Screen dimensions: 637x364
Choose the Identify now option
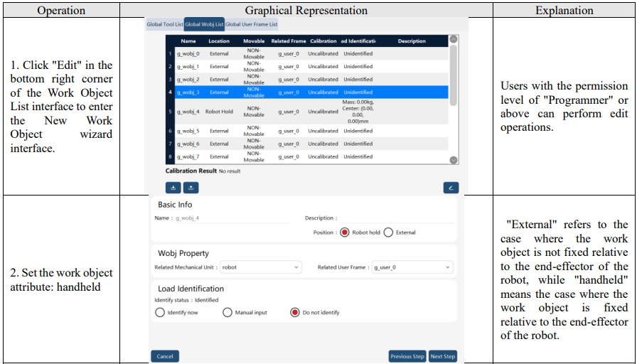160,312
